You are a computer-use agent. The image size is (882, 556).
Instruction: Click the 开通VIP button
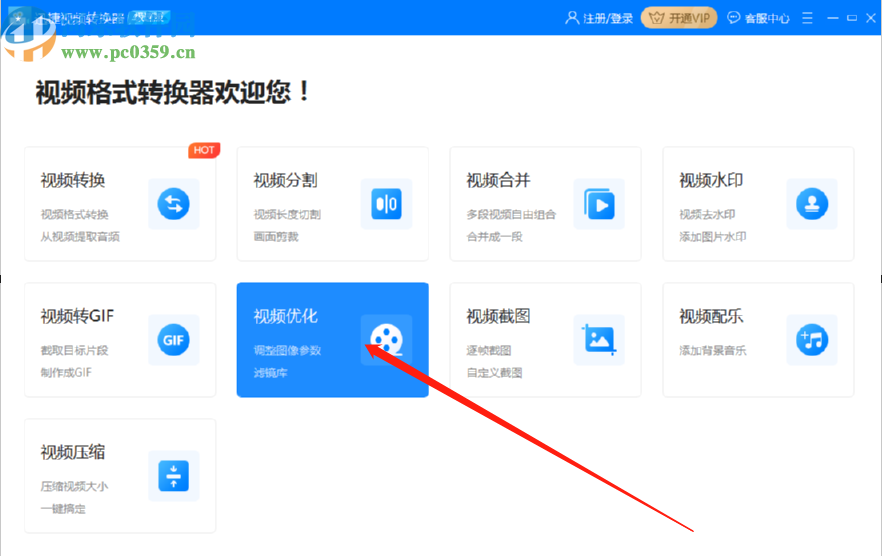tap(679, 18)
